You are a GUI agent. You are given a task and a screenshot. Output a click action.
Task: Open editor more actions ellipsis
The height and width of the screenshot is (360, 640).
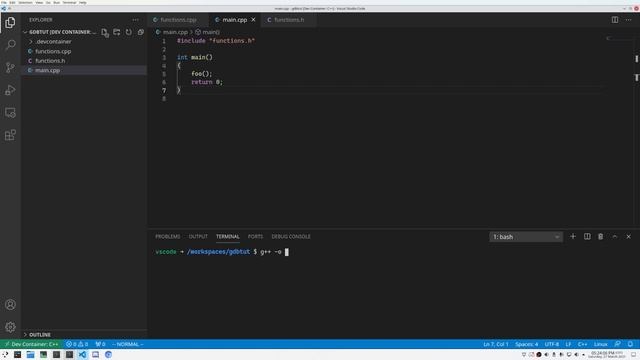pyautogui.click(x=629, y=20)
